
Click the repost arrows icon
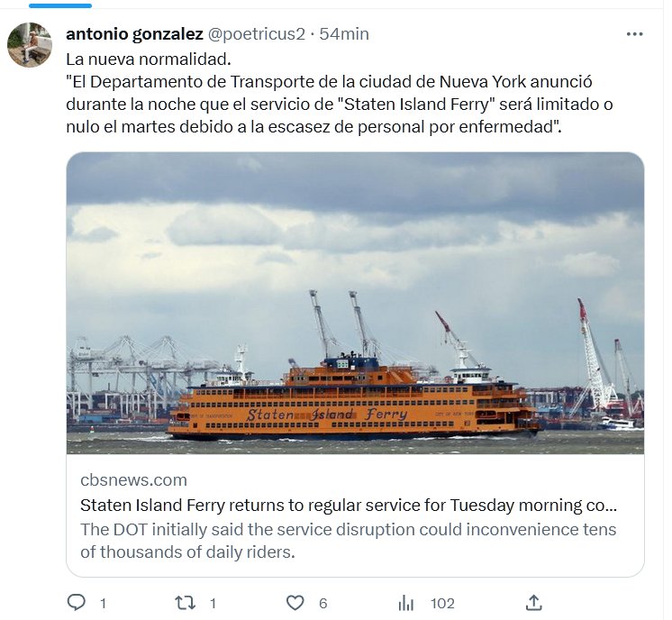pyautogui.click(x=185, y=602)
